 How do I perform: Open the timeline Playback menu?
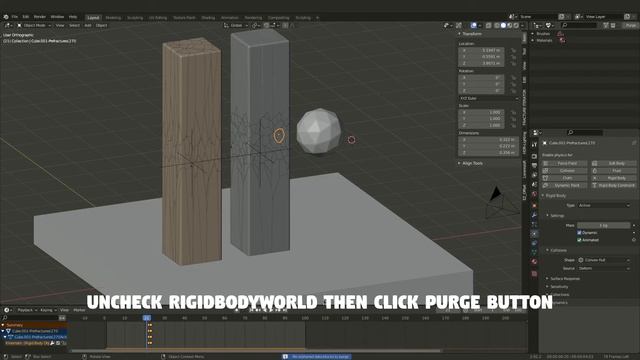tap(27, 310)
